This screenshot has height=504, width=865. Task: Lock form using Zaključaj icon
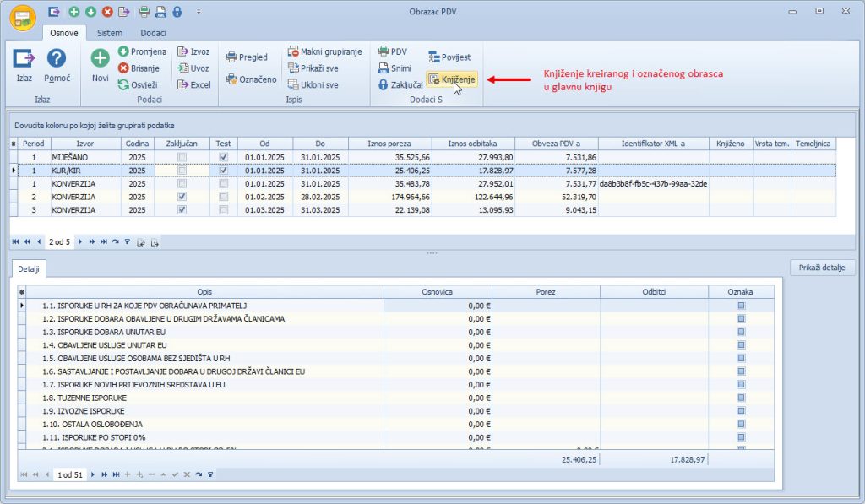click(384, 84)
